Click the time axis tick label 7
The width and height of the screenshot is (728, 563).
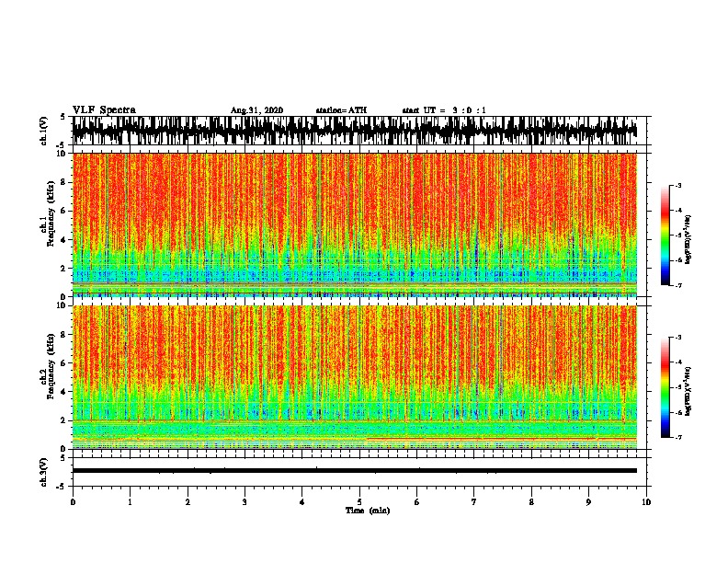(474, 502)
